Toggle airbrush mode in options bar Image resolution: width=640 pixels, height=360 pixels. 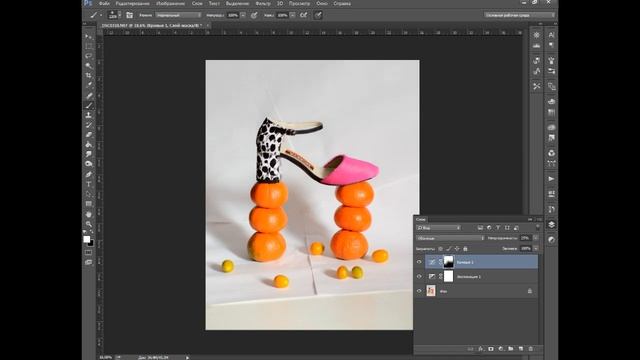(303, 15)
